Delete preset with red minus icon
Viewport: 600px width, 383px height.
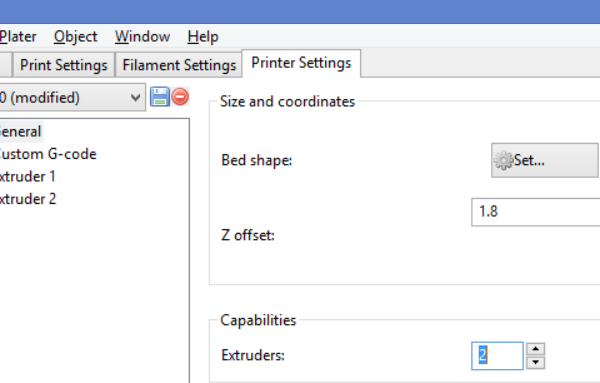click(x=180, y=97)
